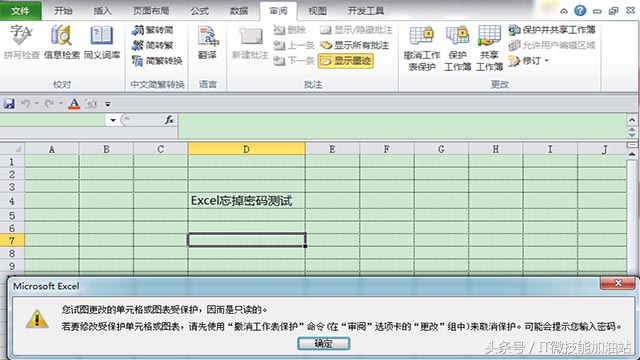Select row 7 header
This screenshot has width=640, height=360.
[12, 241]
